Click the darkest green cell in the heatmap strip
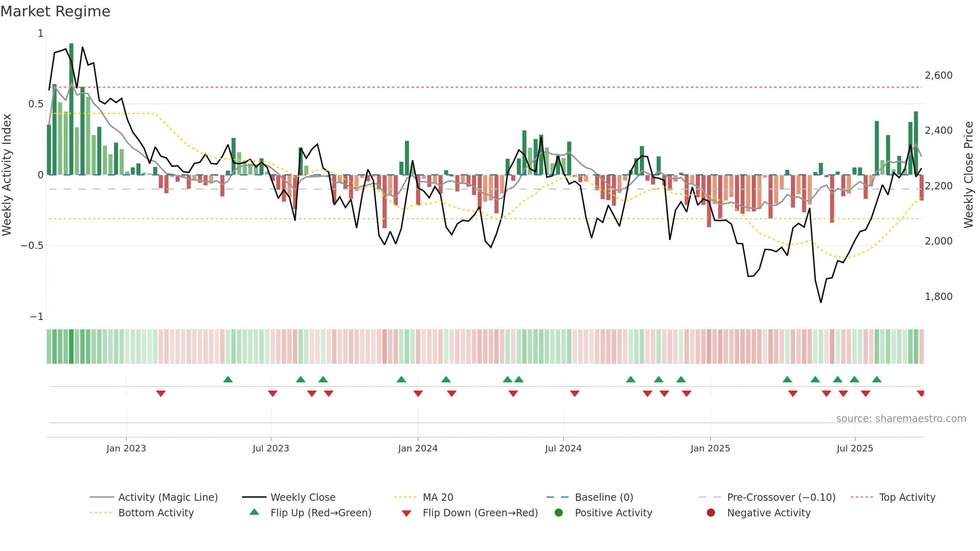The height and width of the screenshot is (551, 980). pyautogui.click(x=71, y=346)
